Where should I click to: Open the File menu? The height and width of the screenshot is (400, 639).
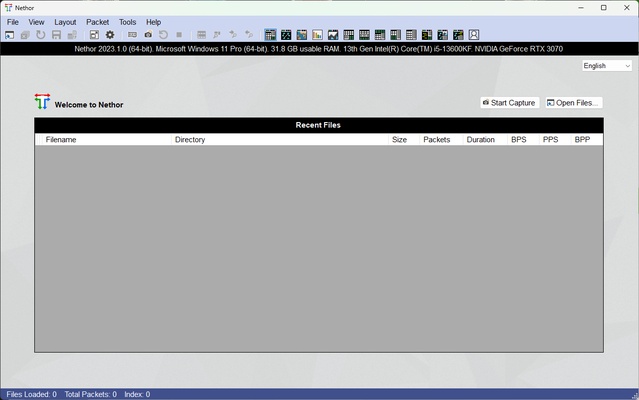point(13,22)
